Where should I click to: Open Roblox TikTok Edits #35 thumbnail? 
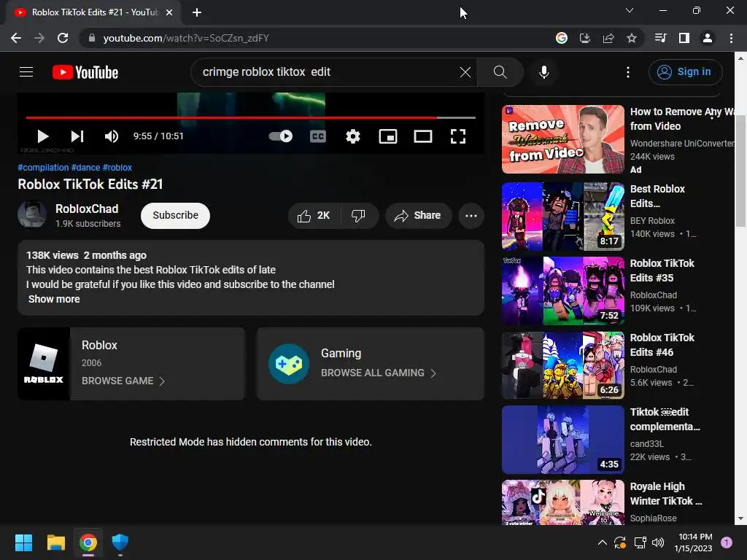tap(562, 291)
